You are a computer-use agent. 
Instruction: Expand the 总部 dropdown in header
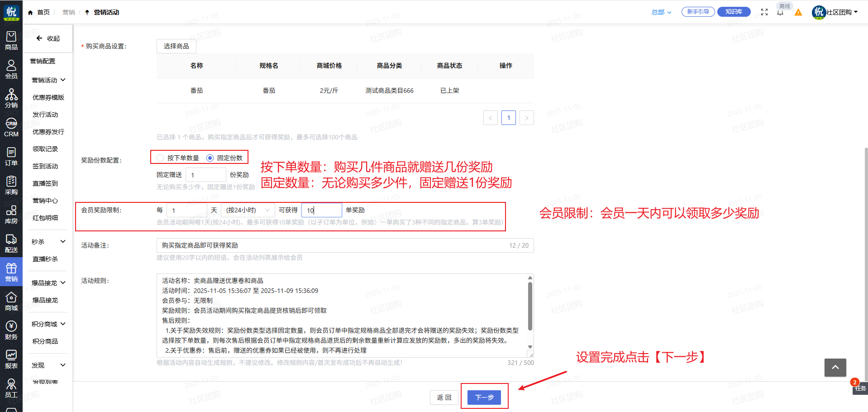click(x=661, y=12)
